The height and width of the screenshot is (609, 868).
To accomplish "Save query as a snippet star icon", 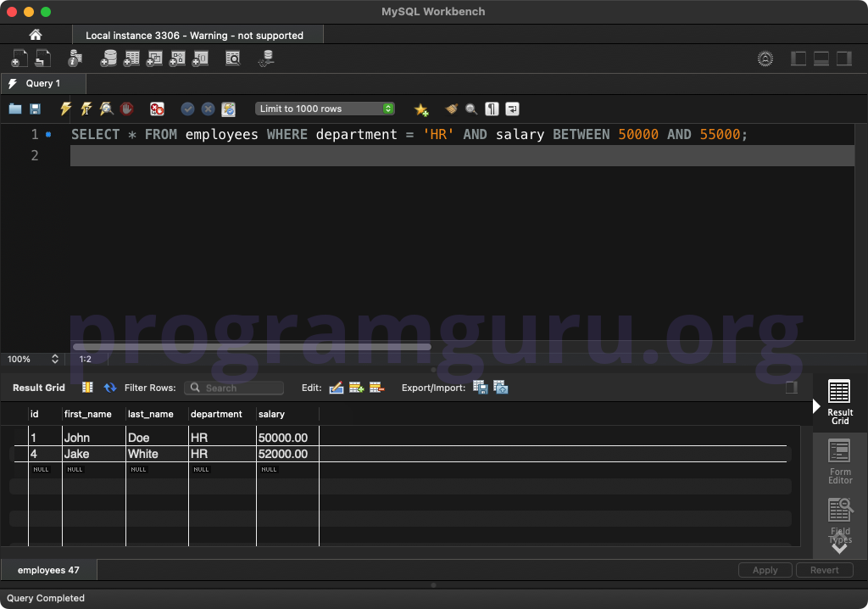I will [421, 109].
